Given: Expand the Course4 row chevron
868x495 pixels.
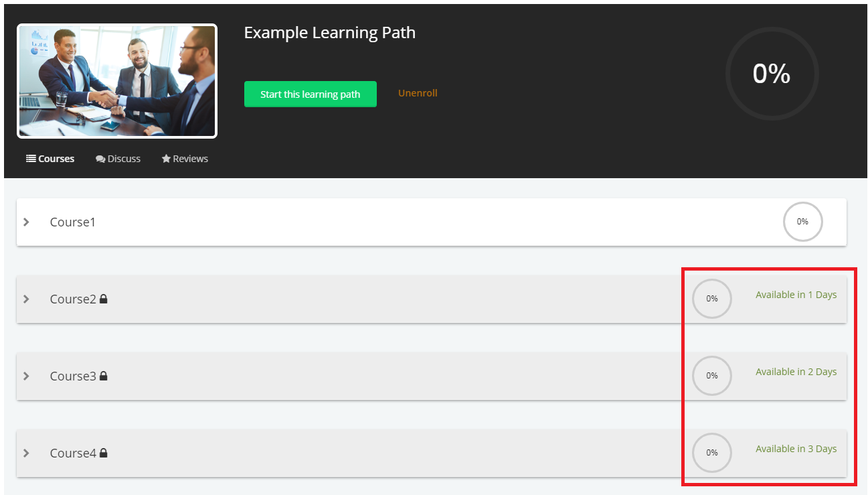Looking at the screenshot, I should [26, 453].
